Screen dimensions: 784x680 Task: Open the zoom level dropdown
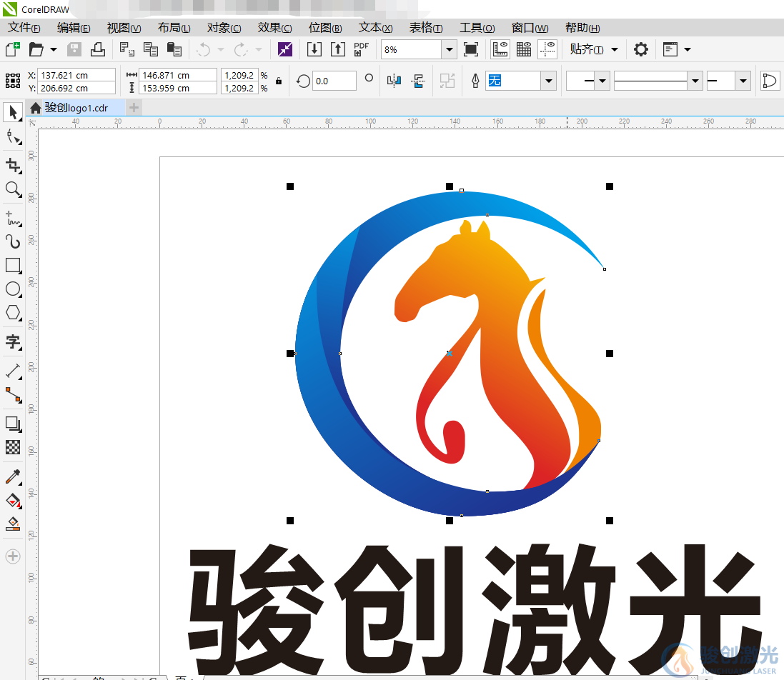449,49
